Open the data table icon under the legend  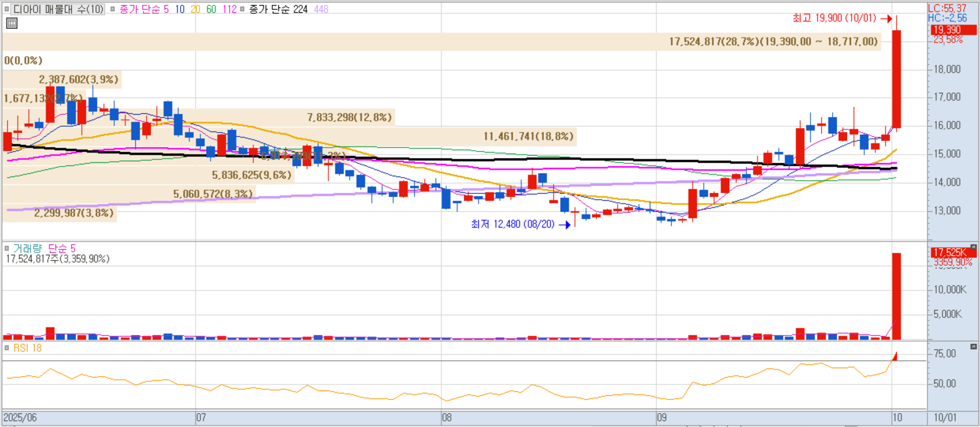click(12, 23)
